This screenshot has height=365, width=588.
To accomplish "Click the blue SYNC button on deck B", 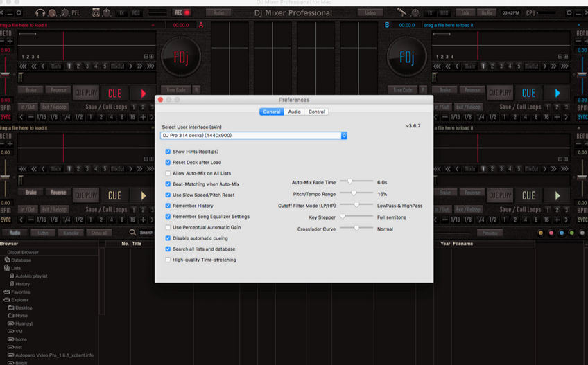I will coord(582,117).
